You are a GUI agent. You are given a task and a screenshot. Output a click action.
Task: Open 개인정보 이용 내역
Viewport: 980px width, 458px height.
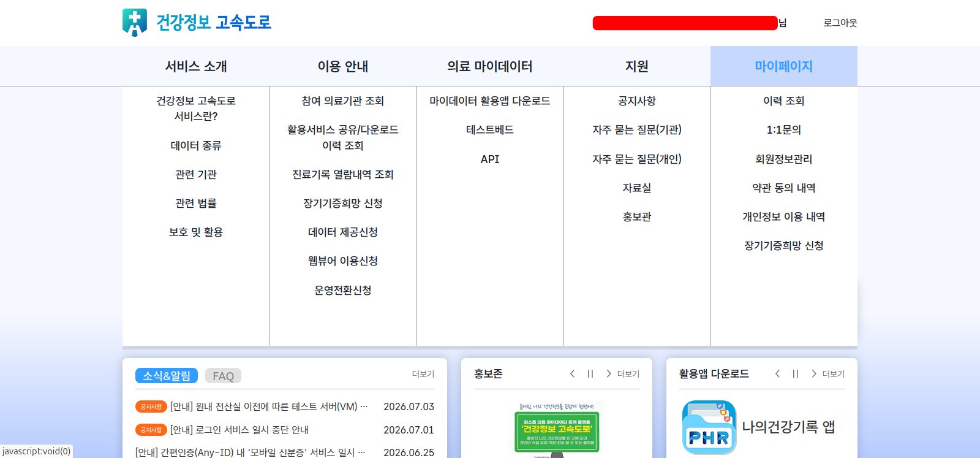point(784,216)
